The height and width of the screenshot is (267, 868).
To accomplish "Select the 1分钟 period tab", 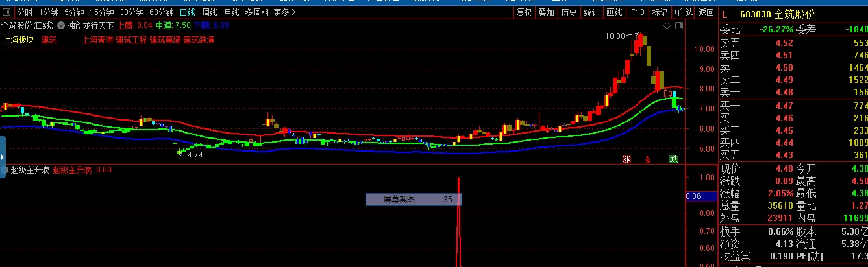I will [x=49, y=12].
